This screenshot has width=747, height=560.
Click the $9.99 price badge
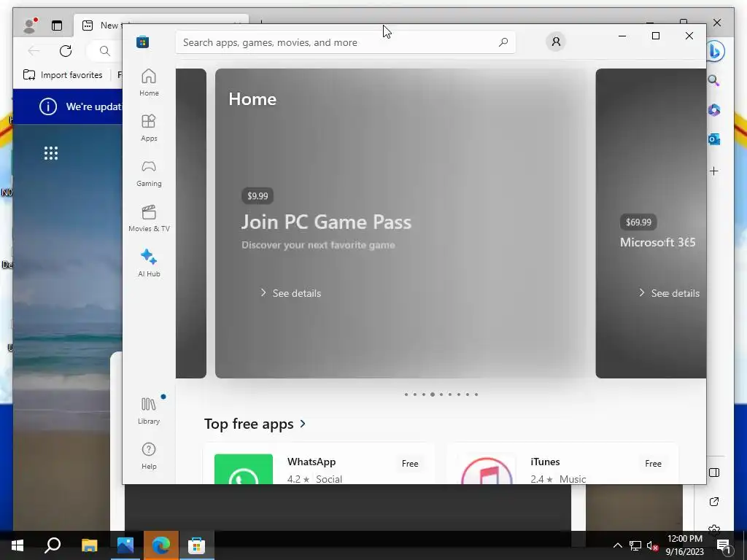258,195
